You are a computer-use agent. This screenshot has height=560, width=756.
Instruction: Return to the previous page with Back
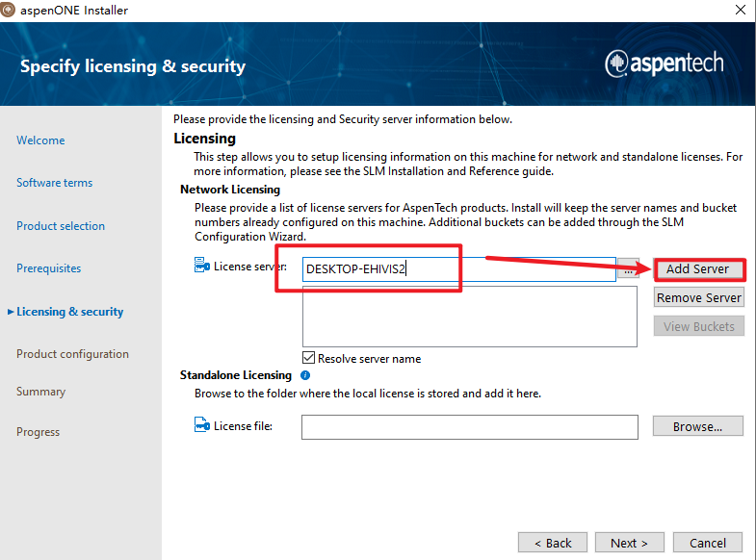tap(553, 543)
